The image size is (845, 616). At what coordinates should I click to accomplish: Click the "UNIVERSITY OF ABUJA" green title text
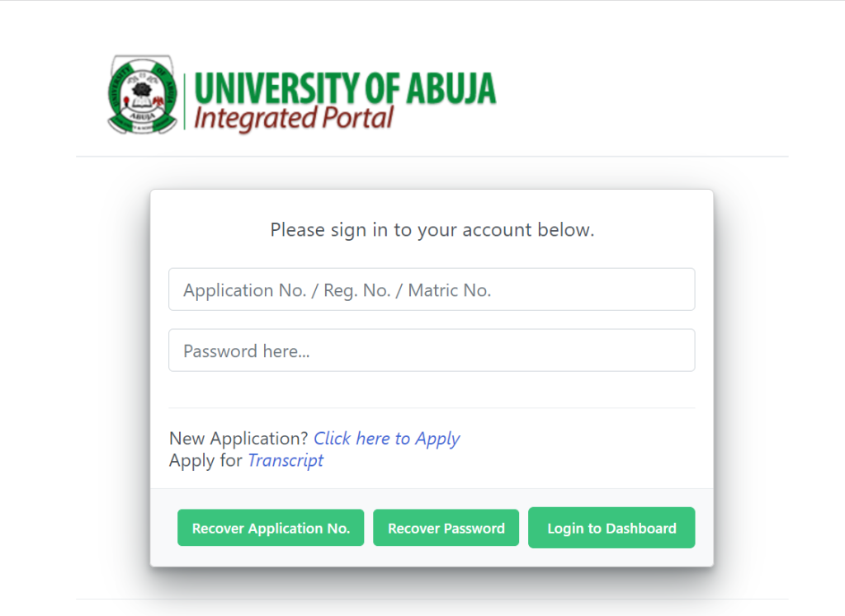[x=345, y=87]
